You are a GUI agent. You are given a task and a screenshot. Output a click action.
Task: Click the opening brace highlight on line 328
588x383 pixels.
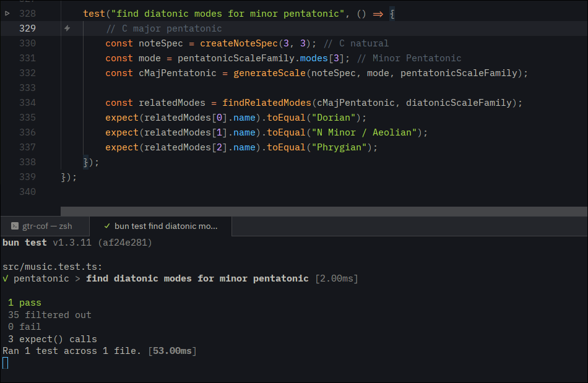[x=392, y=13]
